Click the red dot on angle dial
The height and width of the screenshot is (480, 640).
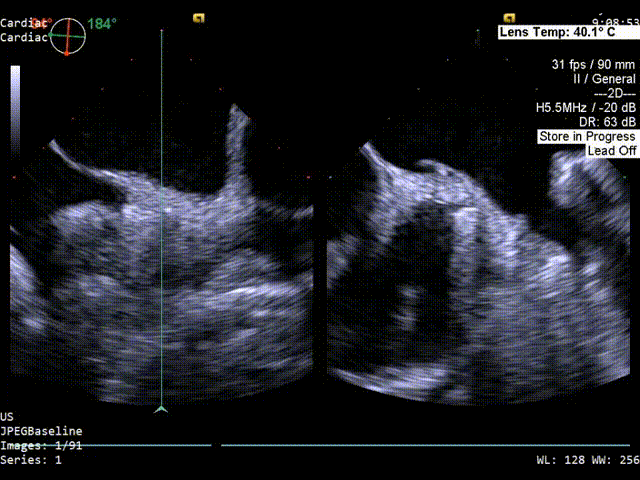(x=66, y=52)
